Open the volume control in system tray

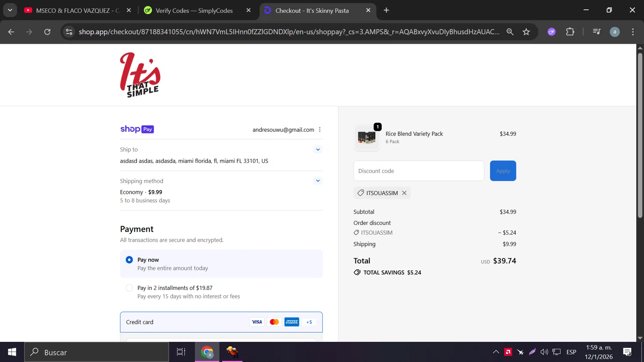click(544, 352)
